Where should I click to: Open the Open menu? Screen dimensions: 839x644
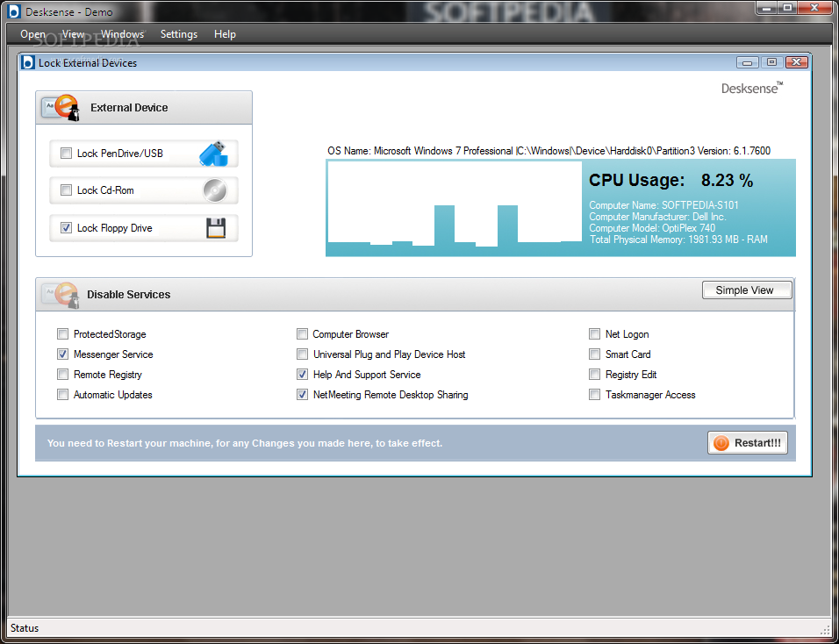click(32, 34)
